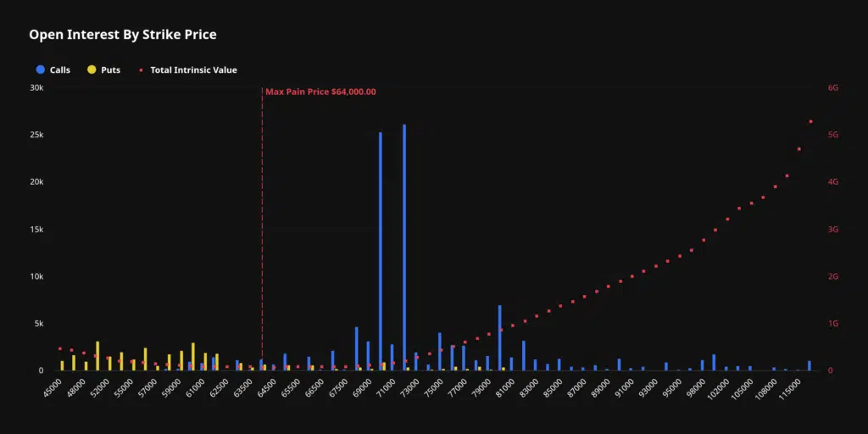Click the 66500 strike label
Image resolution: width=868 pixels, height=434 pixels.
[315, 387]
